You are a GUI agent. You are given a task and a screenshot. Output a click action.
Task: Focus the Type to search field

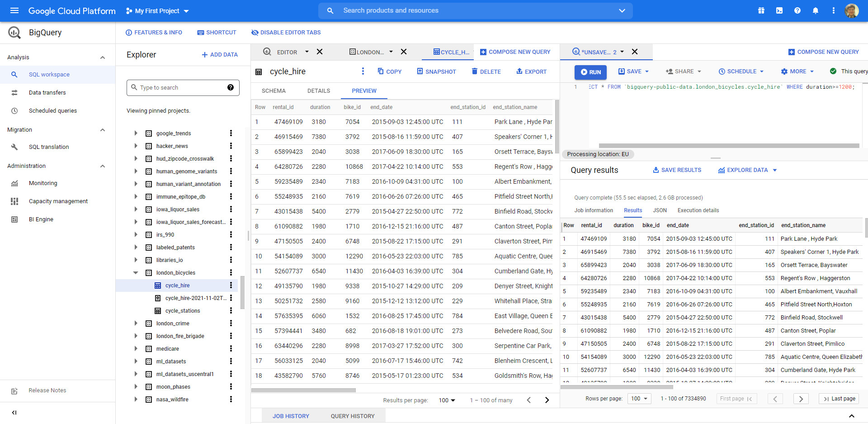[x=183, y=87]
